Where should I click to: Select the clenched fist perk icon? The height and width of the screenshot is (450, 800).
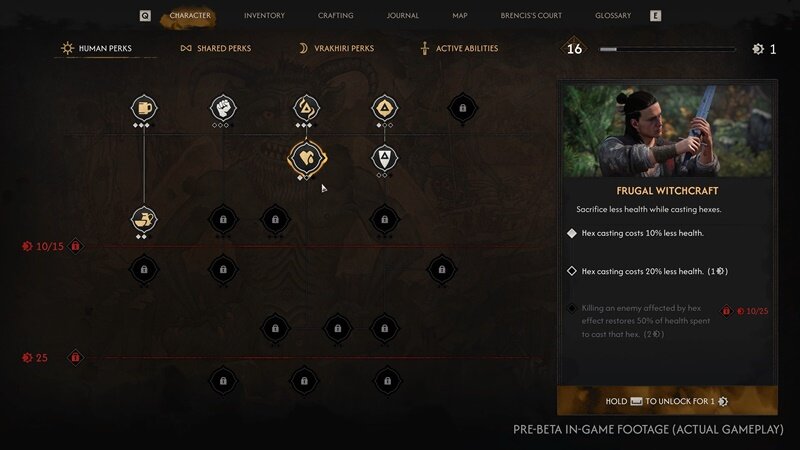223,108
